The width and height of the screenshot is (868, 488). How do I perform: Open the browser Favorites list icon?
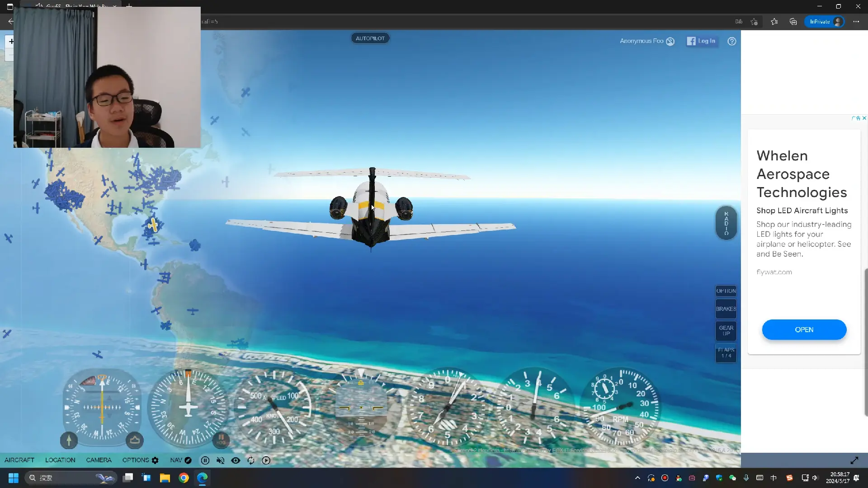coord(774,21)
